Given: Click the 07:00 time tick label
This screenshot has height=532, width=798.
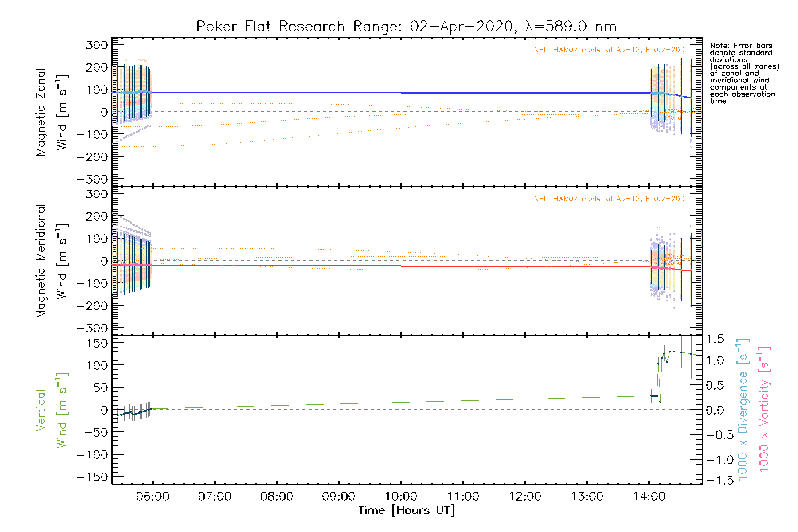Looking at the screenshot, I should (215, 497).
